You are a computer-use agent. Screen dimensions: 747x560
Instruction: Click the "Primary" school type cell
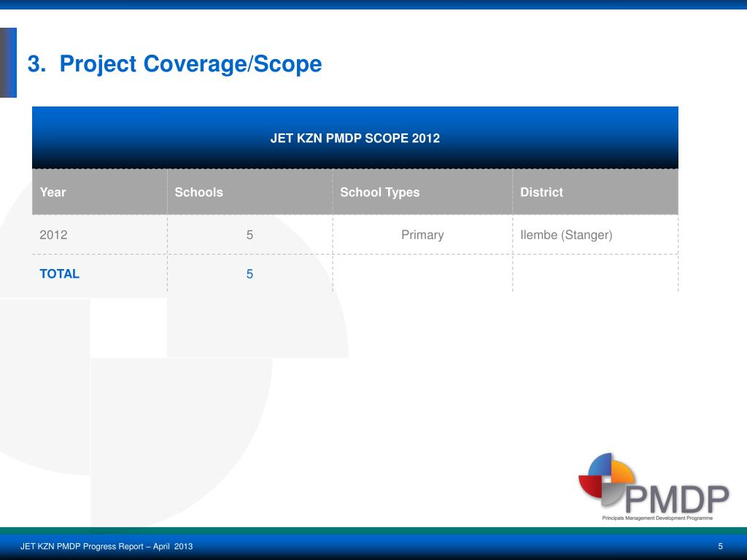(x=422, y=235)
